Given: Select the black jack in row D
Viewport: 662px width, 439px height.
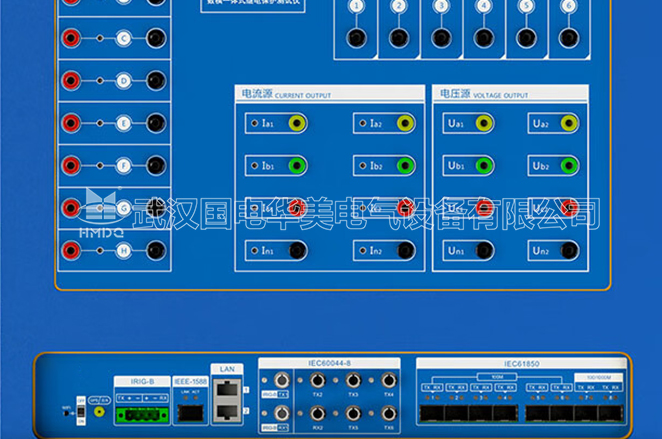Looking at the screenshot, I should (156, 81).
